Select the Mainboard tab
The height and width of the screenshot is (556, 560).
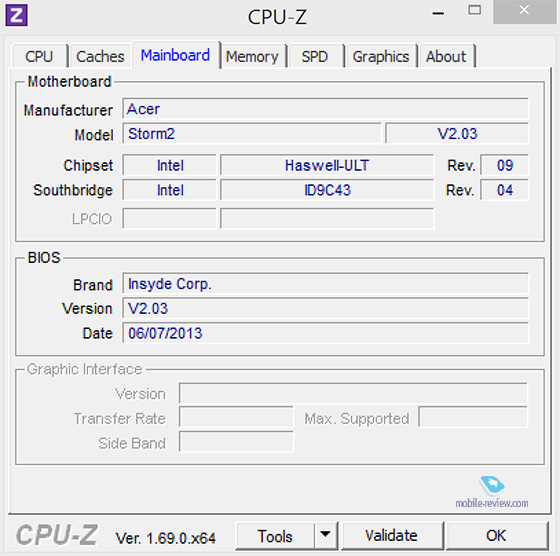[x=175, y=55]
